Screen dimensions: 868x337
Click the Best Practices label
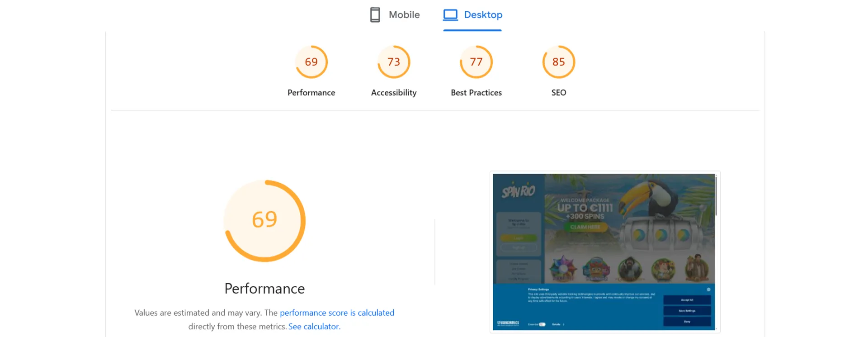476,93
